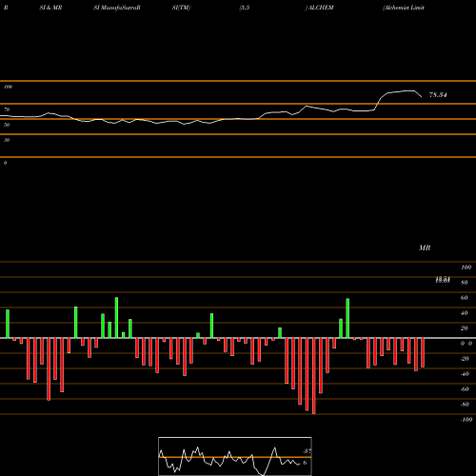Click the 100 label on the right MR axis
476x476 pixels.
[x=466, y=268]
